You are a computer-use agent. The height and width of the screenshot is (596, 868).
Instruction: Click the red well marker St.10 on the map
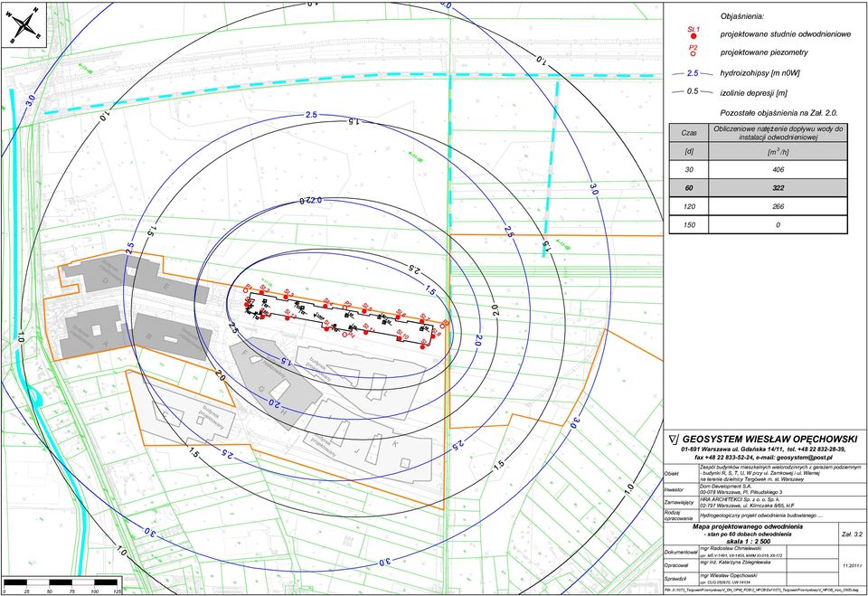coord(399,338)
